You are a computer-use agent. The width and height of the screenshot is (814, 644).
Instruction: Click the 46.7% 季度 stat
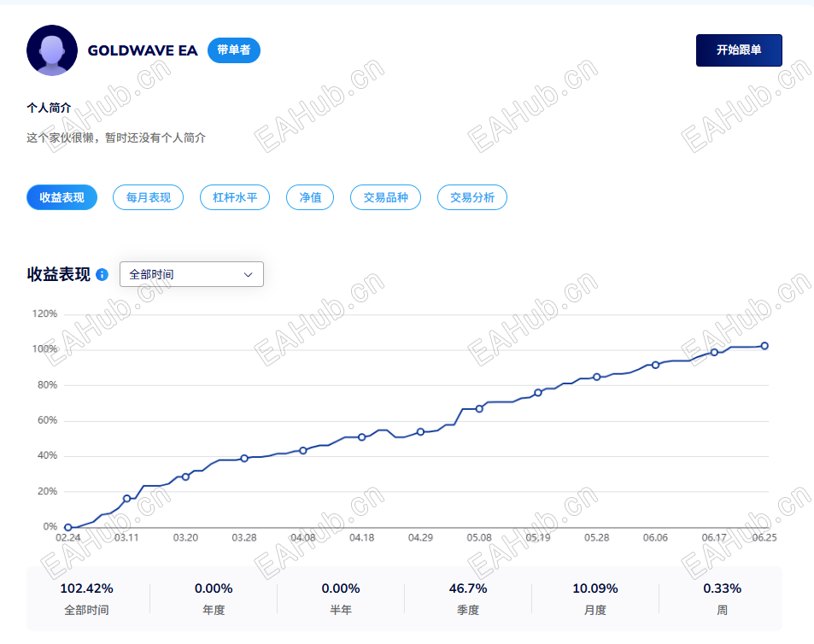point(468,599)
